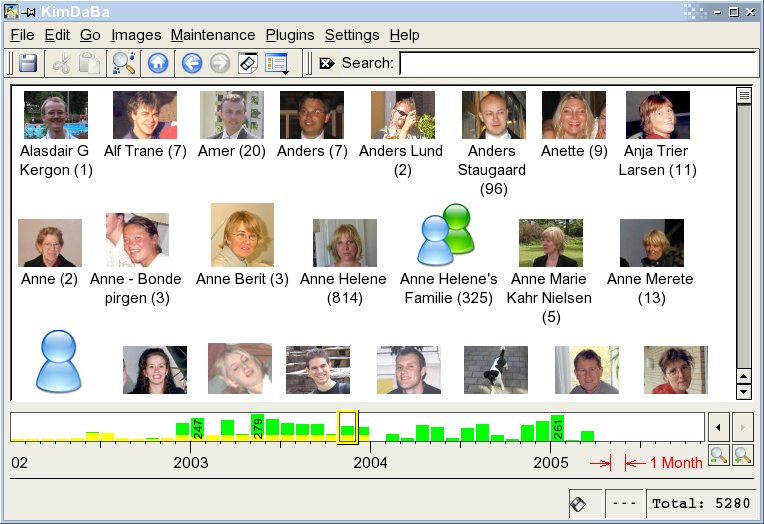
Task: Go to Home with the house icon
Action: (158, 63)
